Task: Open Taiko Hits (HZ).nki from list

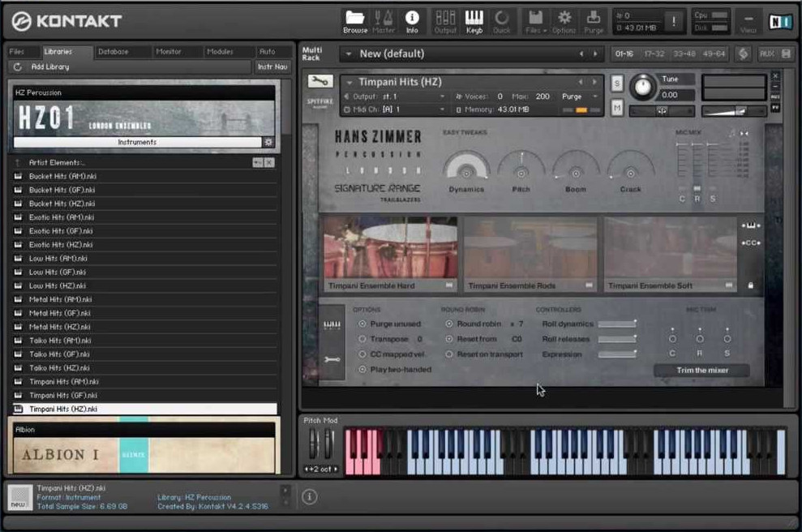Action: [144, 368]
